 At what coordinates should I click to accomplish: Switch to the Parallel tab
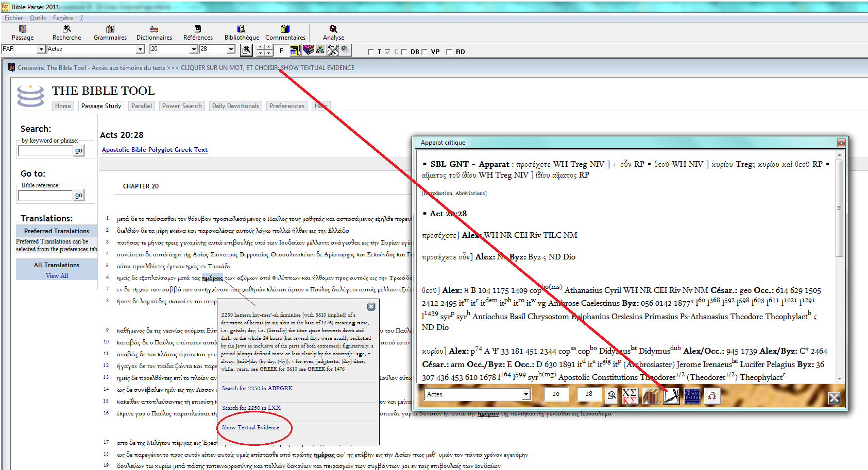(142, 106)
